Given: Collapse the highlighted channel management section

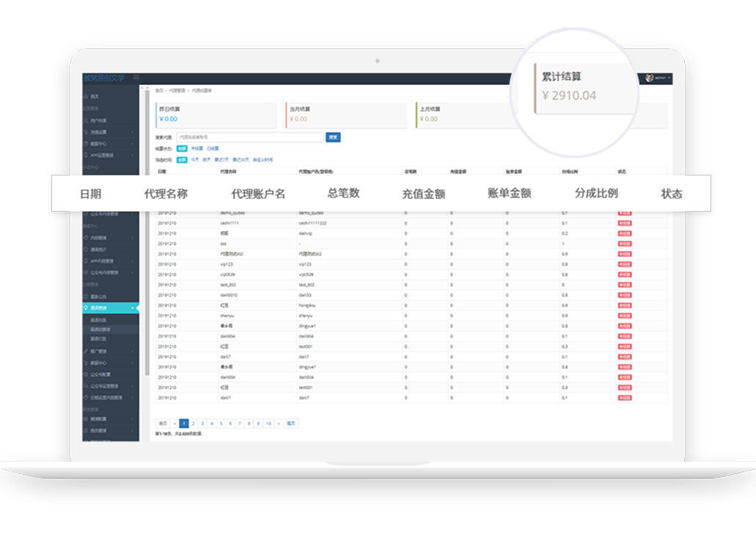Looking at the screenshot, I should point(133,308).
